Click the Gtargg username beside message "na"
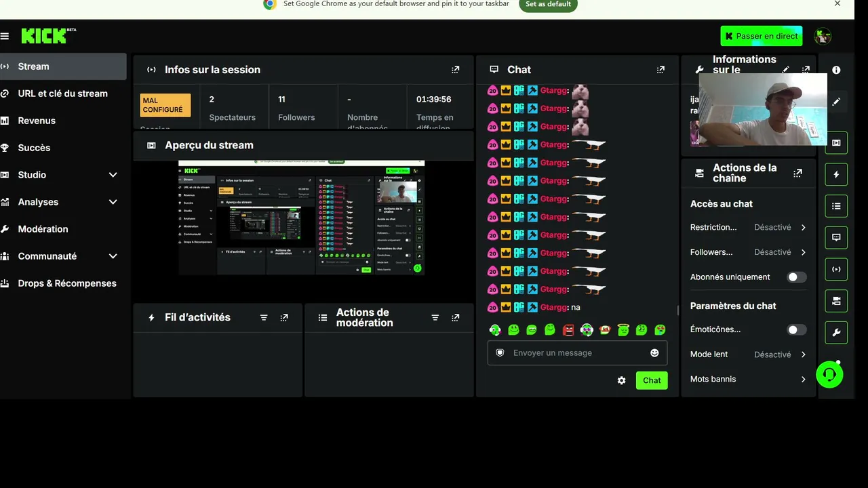 coord(555,307)
